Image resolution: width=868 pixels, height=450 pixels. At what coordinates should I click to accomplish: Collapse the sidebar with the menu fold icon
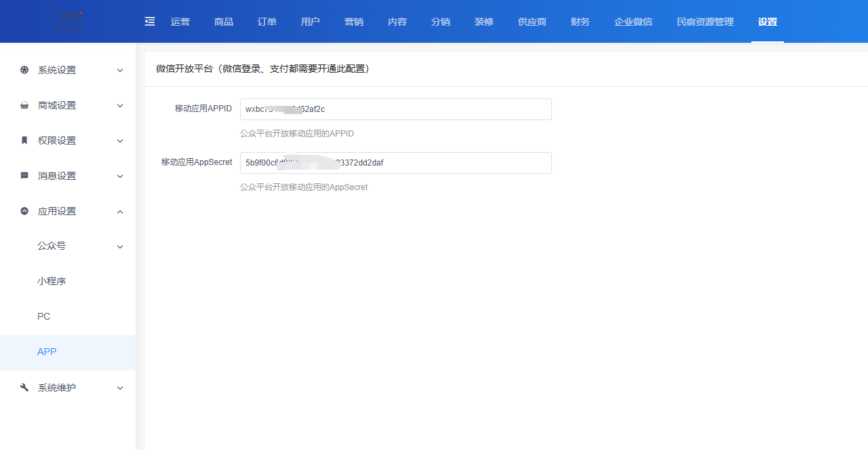pyautogui.click(x=150, y=22)
